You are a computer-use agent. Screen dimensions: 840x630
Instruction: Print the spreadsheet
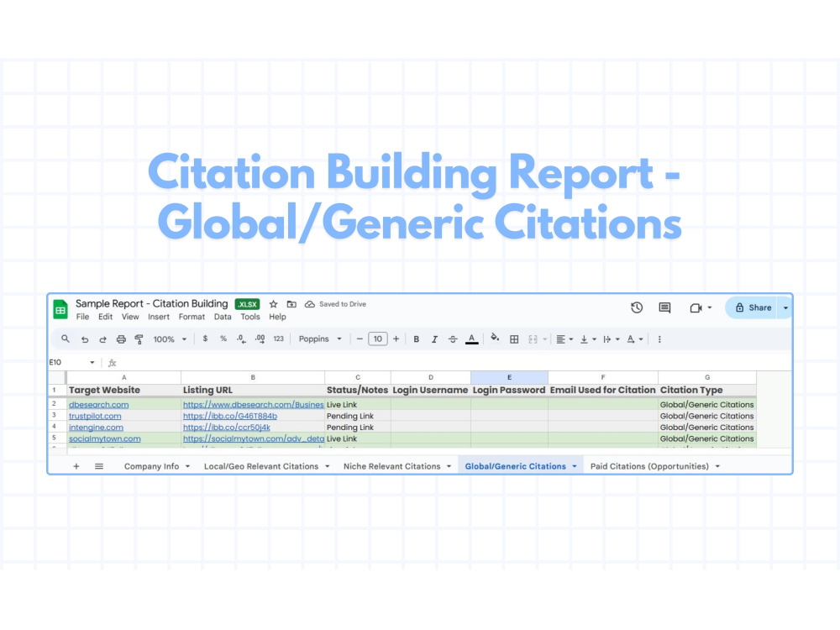pos(121,339)
